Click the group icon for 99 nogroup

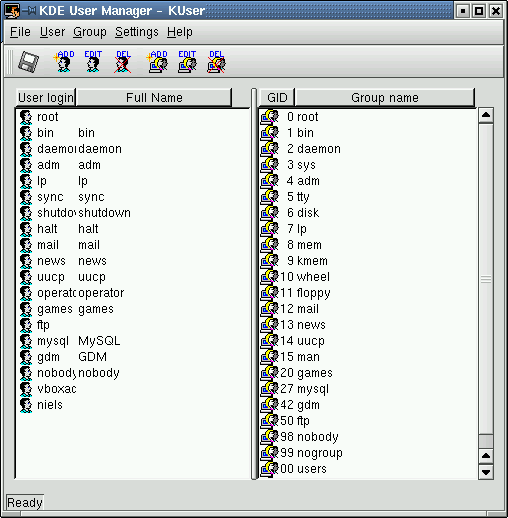269,453
